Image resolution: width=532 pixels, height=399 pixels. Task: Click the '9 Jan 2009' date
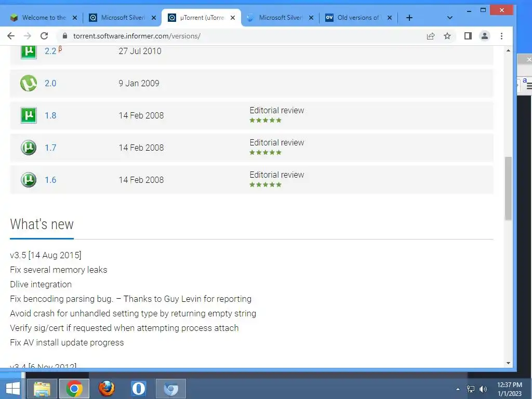(x=139, y=83)
